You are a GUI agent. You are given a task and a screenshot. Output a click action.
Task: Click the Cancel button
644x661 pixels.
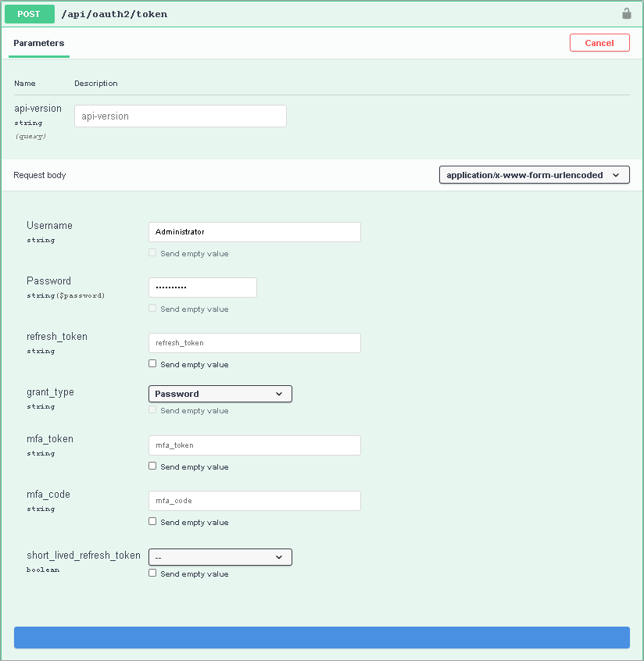click(599, 43)
